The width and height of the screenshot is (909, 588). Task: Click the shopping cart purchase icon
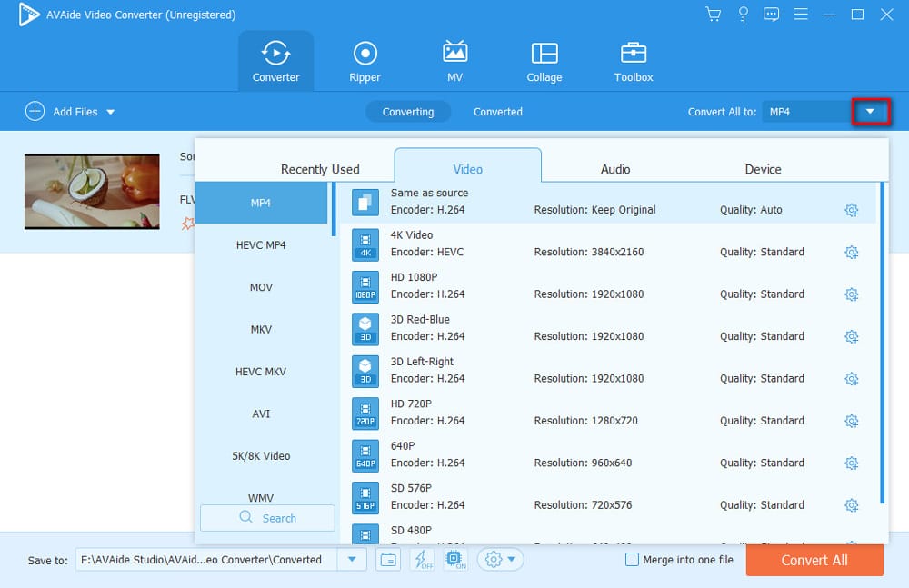point(713,14)
